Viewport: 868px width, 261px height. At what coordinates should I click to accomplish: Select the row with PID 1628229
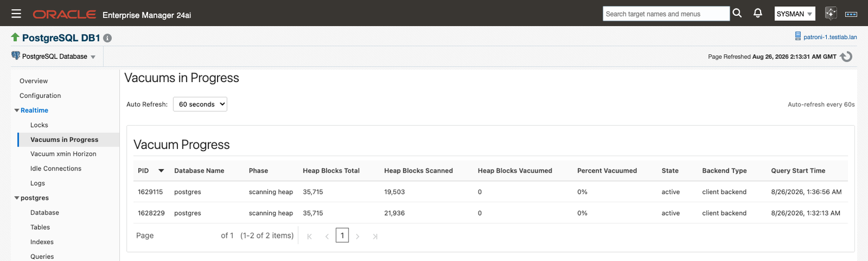[x=491, y=213]
